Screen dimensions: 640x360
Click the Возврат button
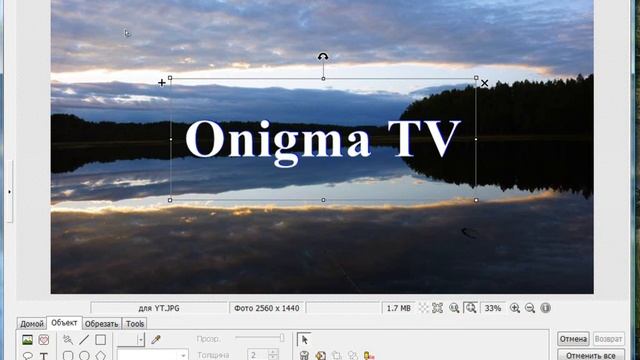[x=608, y=339]
